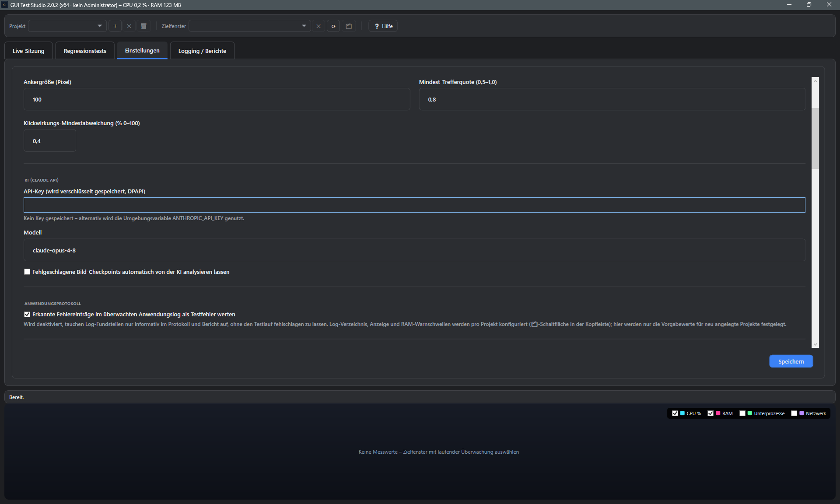Focus the API-Key input field
Screen dimensions: 840x504
pyautogui.click(x=414, y=205)
